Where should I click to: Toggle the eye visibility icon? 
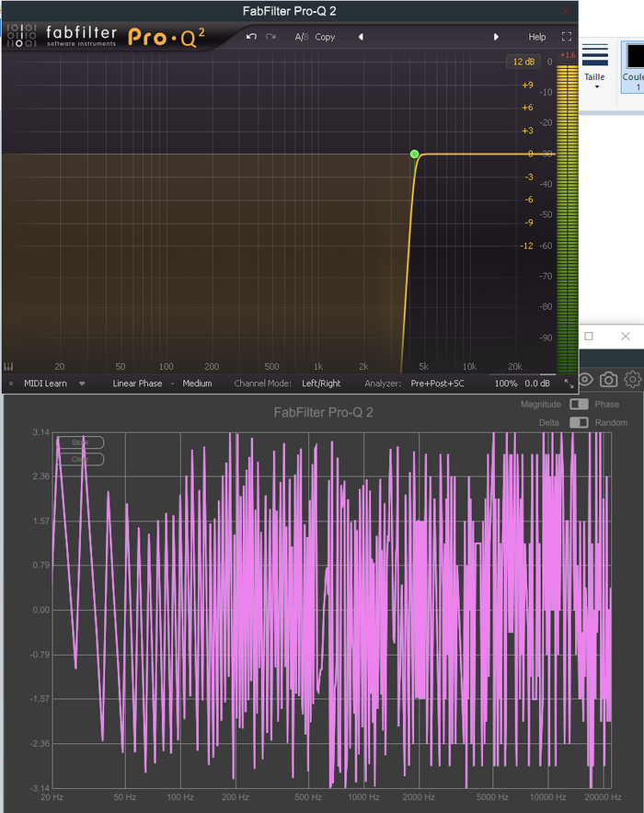[x=585, y=380]
